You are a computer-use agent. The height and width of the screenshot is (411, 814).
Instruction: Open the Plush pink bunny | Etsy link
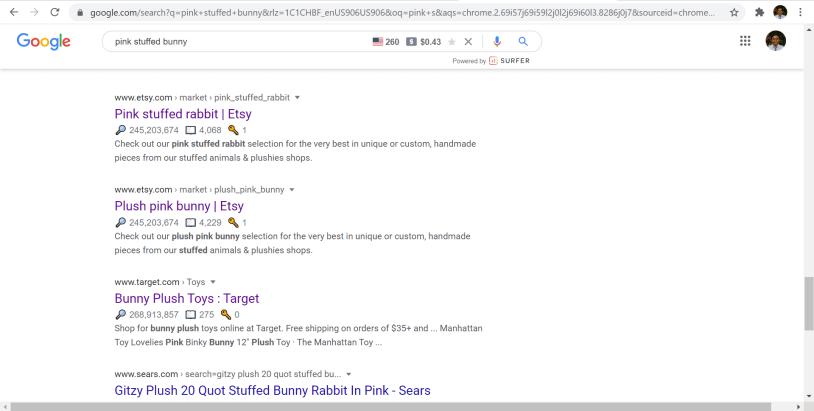tap(179, 206)
